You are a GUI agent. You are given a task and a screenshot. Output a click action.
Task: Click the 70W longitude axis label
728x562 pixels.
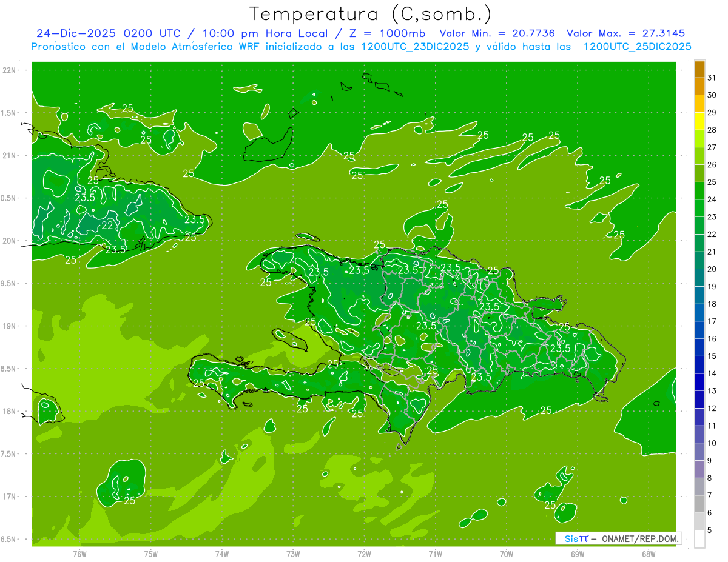pyautogui.click(x=506, y=554)
